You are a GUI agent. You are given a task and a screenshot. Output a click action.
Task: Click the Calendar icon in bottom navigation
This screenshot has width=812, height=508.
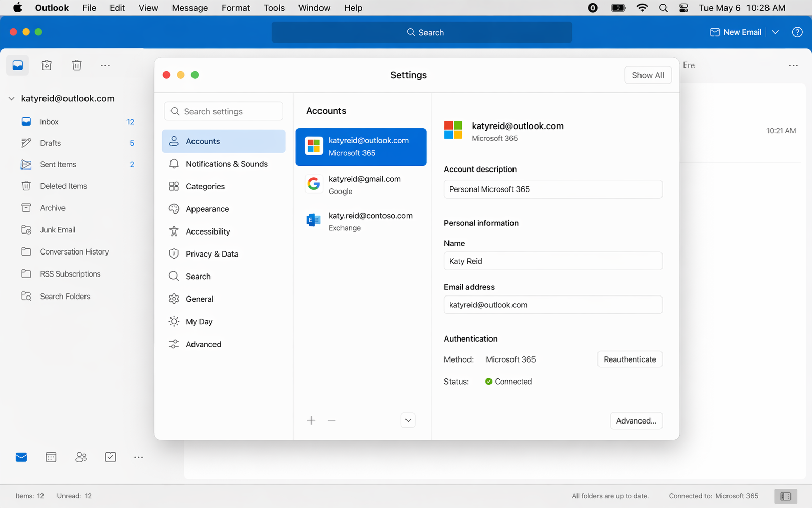tap(51, 457)
